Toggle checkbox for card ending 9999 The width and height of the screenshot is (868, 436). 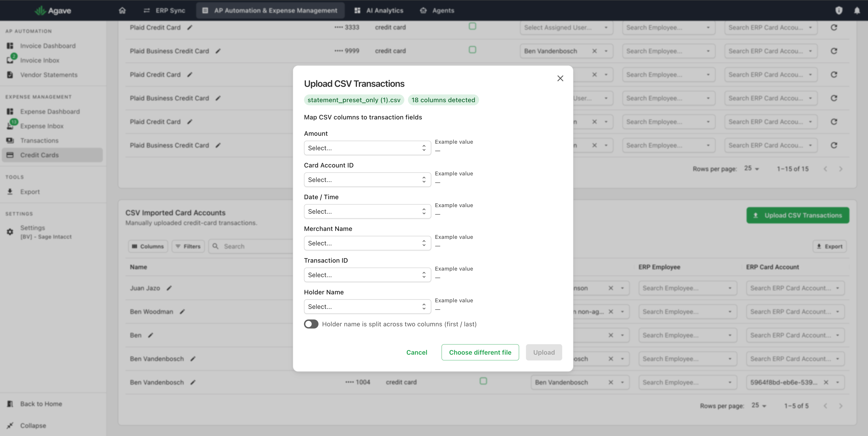point(473,50)
